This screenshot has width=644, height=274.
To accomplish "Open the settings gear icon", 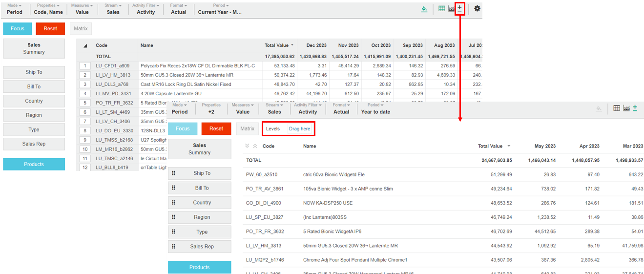I will click(477, 9).
